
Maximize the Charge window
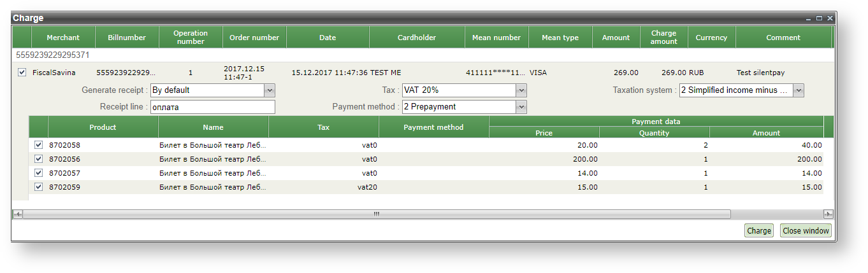click(x=820, y=18)
